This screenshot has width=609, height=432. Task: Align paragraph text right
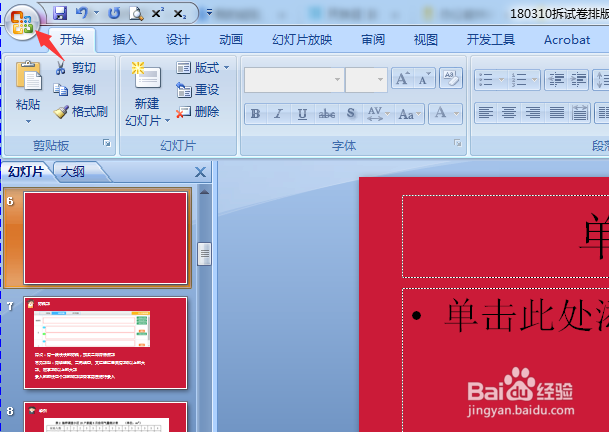(x=532, y=113)
